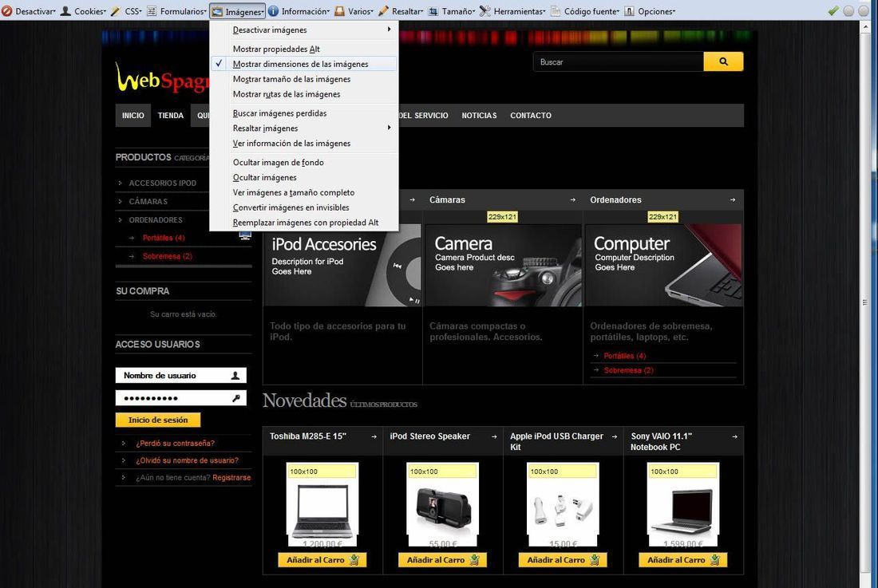The width and height of the screenshot is (878, 588).
Task: Open the Varios toolbar menu
Action: (354, 11)
